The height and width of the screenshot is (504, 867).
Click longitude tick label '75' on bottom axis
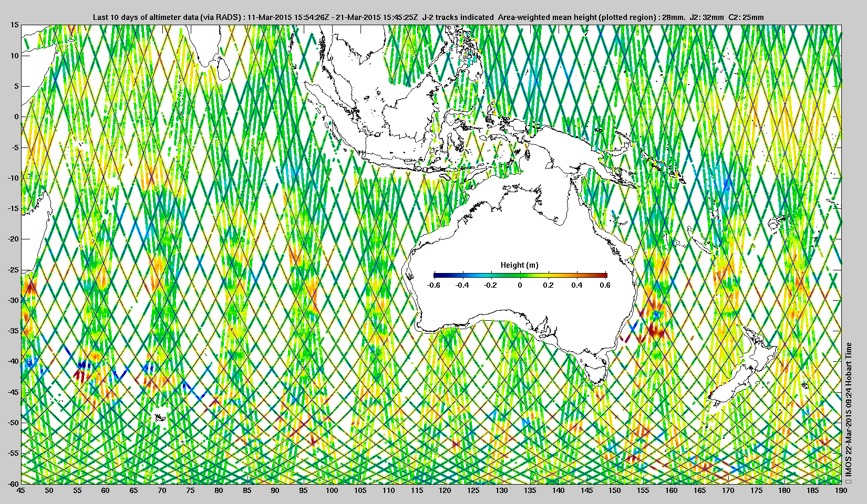point(190,490)
